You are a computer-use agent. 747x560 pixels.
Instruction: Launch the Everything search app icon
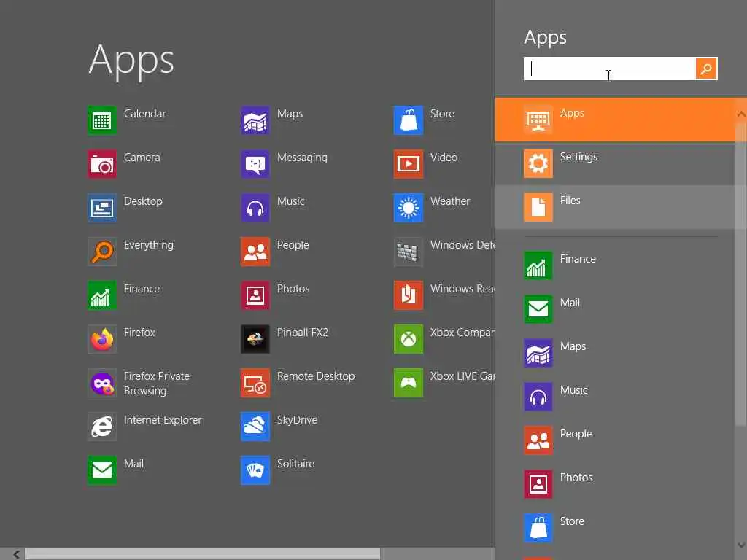(x=102, y=252)
